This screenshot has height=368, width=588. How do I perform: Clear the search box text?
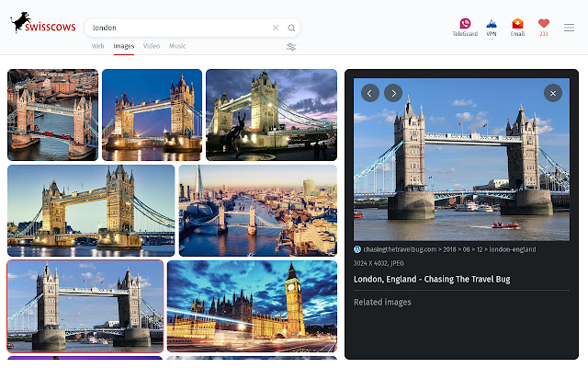pos(276,28)
